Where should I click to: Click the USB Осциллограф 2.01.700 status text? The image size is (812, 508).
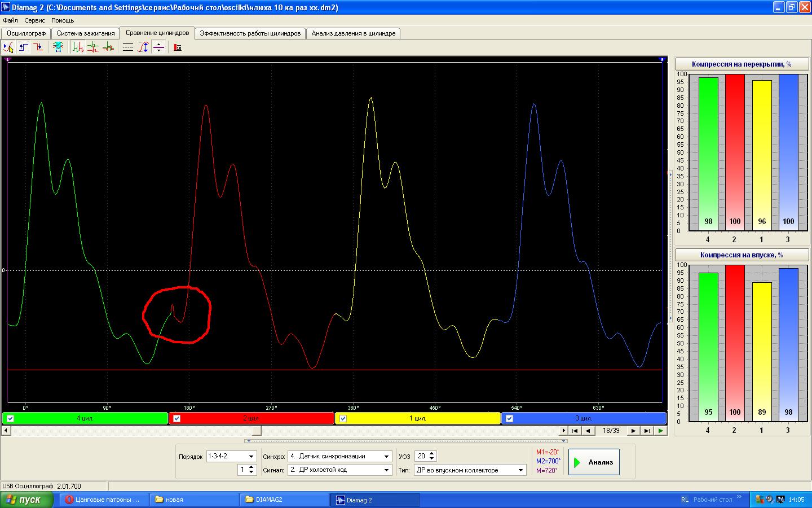click(x=42, y=486)
